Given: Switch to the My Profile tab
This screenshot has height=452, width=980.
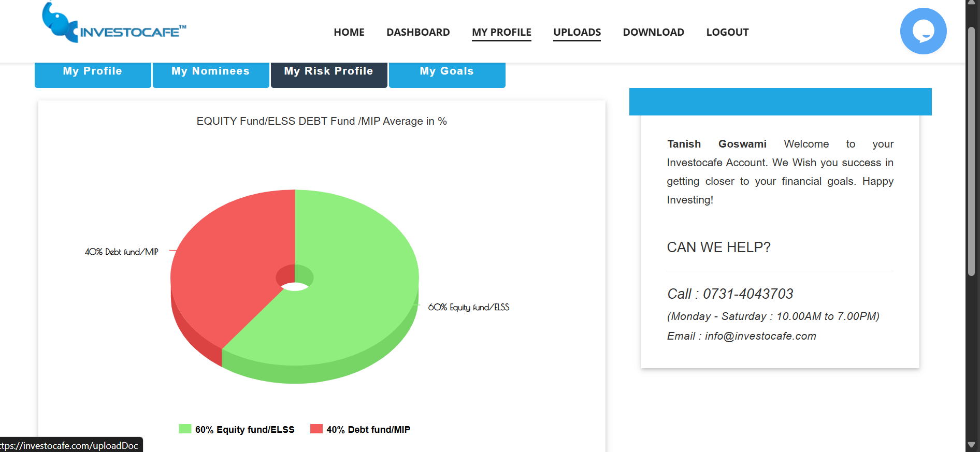Looking at the screenshot, I should pos(93,73).
